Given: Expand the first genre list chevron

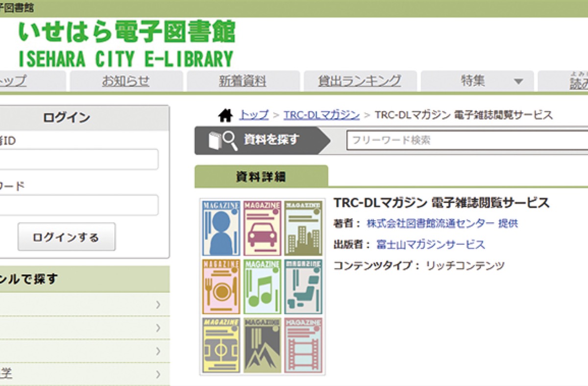Looking at the screenshot, I should pyautogui.click(x=158, y=305).
